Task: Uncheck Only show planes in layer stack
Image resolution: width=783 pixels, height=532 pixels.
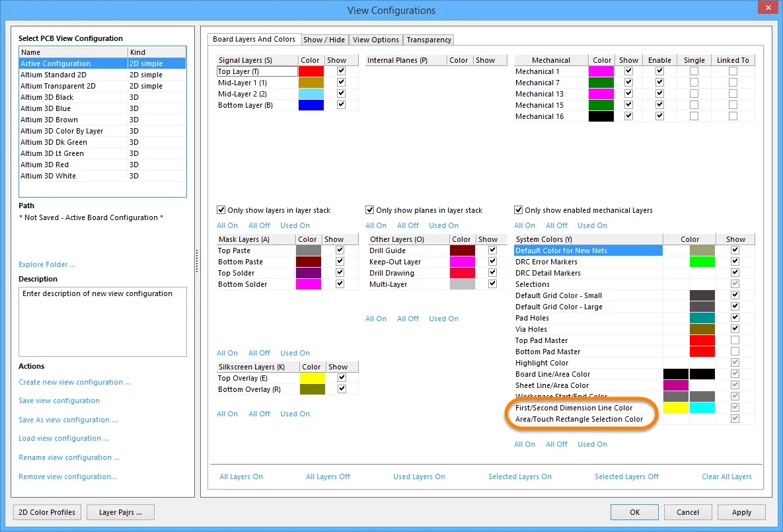Action: click(369, 209)
